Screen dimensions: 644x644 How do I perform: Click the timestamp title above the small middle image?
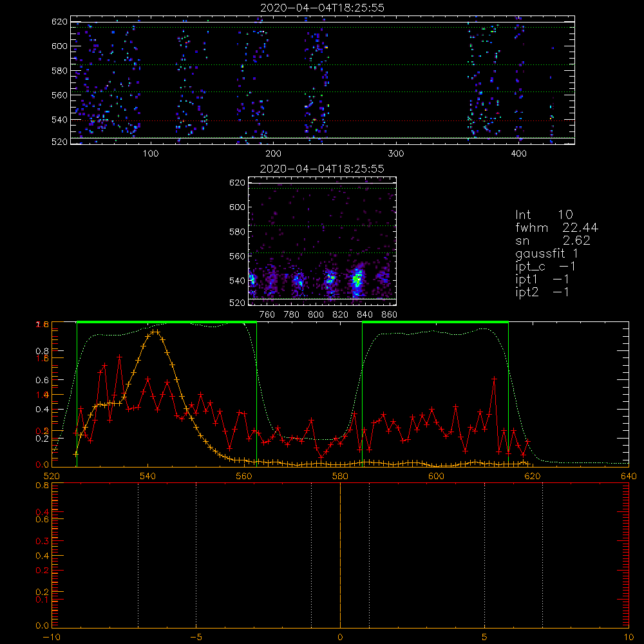tap(322, 169)
